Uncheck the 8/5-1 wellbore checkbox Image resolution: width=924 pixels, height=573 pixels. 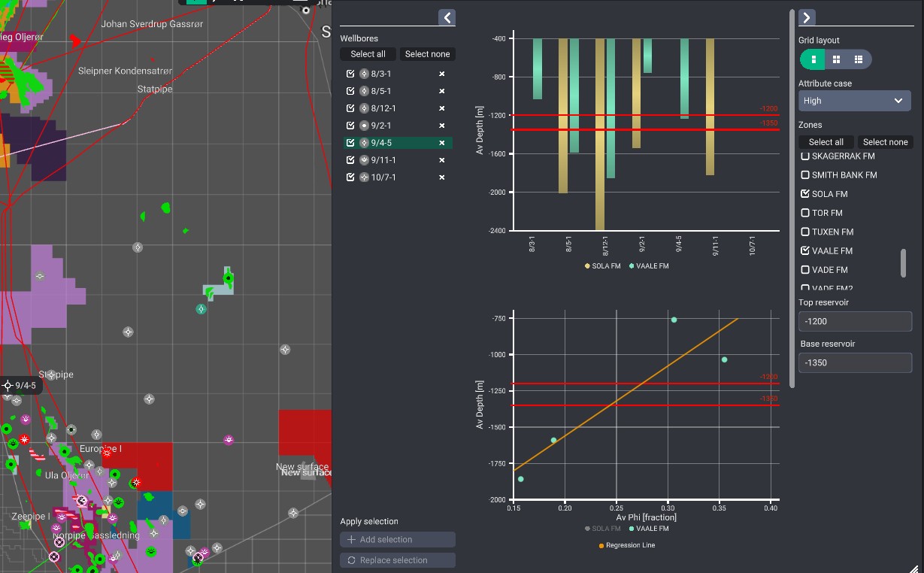(x=350, y=91)
